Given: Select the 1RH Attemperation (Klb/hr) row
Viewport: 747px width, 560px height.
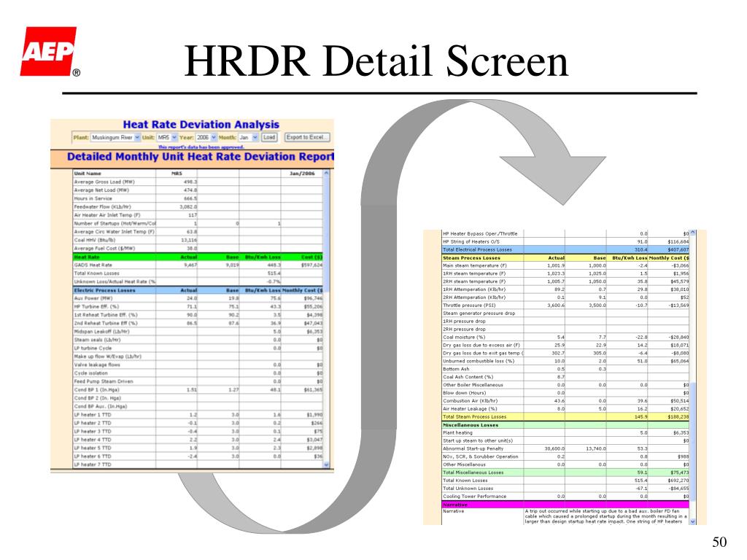Looking at the screenshot, I should [x=565, y=289].
